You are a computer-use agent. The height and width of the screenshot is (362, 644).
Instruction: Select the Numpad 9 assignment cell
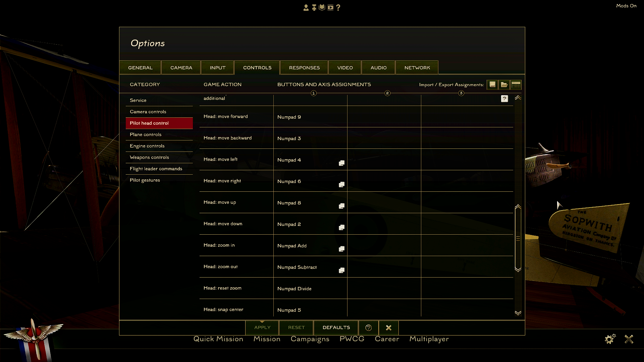click(x=310, y=117)
